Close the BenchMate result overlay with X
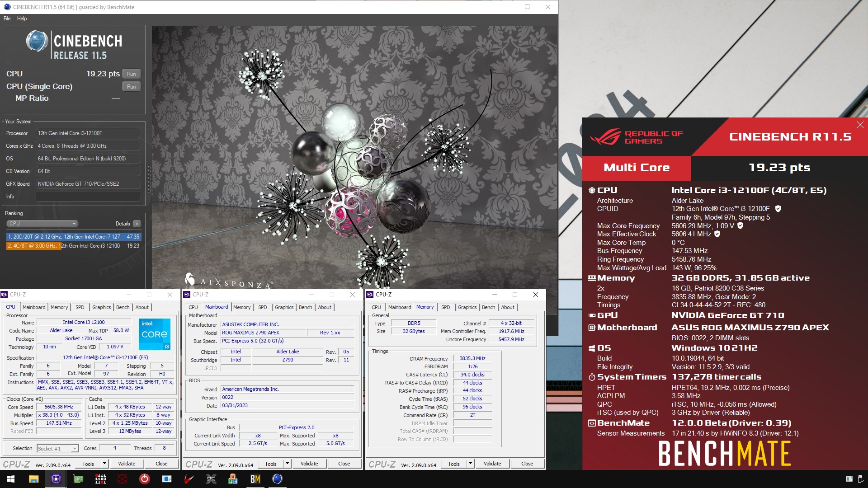Screen dimensions: 868x488 tap(860, 125)
